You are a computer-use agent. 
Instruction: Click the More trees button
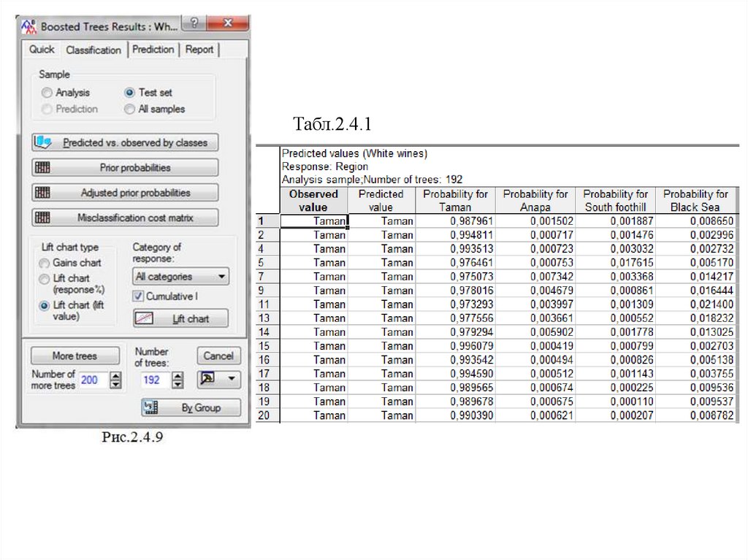(75, 356)
